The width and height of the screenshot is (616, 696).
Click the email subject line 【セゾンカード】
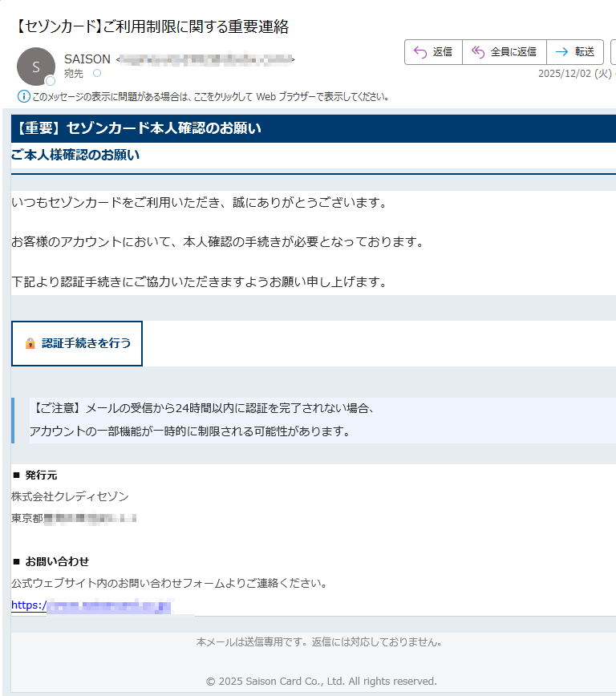coord(152,26)
